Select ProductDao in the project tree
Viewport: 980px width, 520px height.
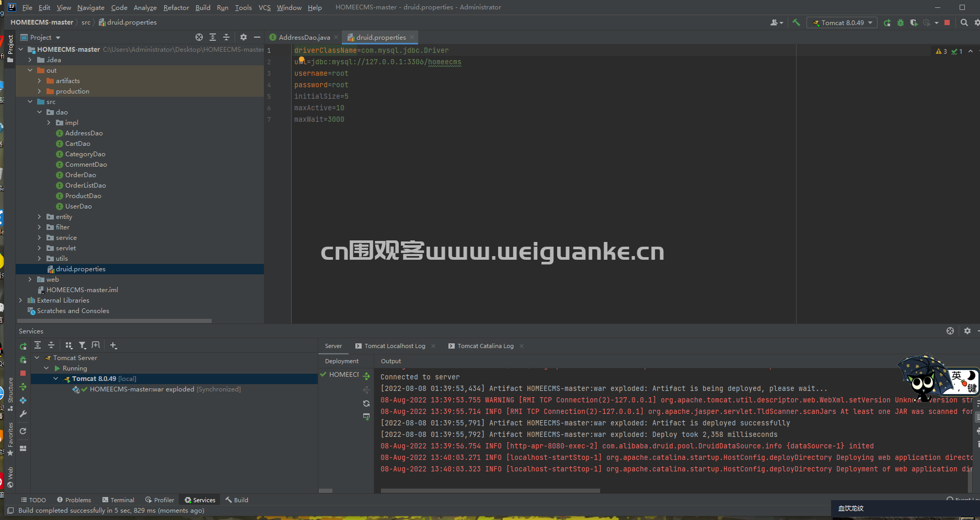tap(83, 196)
